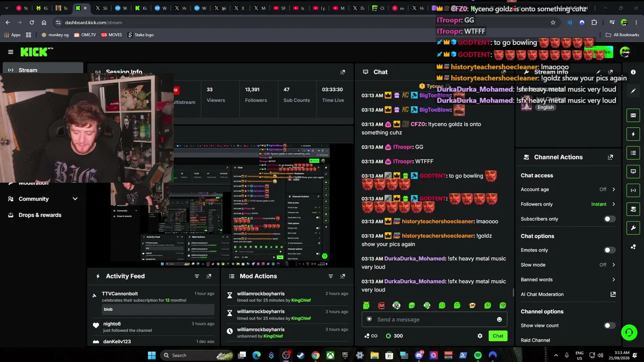Open Spotify from the taskbar

478,355
